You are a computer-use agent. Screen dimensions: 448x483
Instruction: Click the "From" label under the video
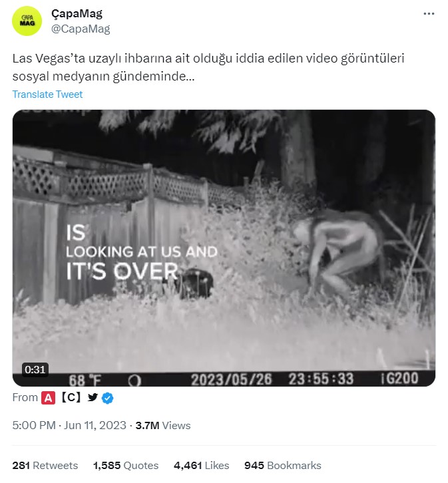[x=25, y=398]
